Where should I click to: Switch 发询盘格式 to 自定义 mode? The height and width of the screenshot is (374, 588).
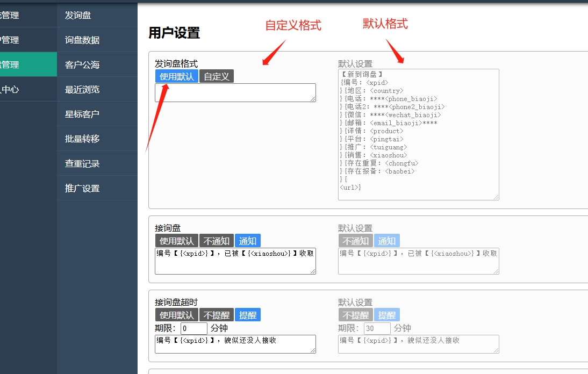[217, 76]
